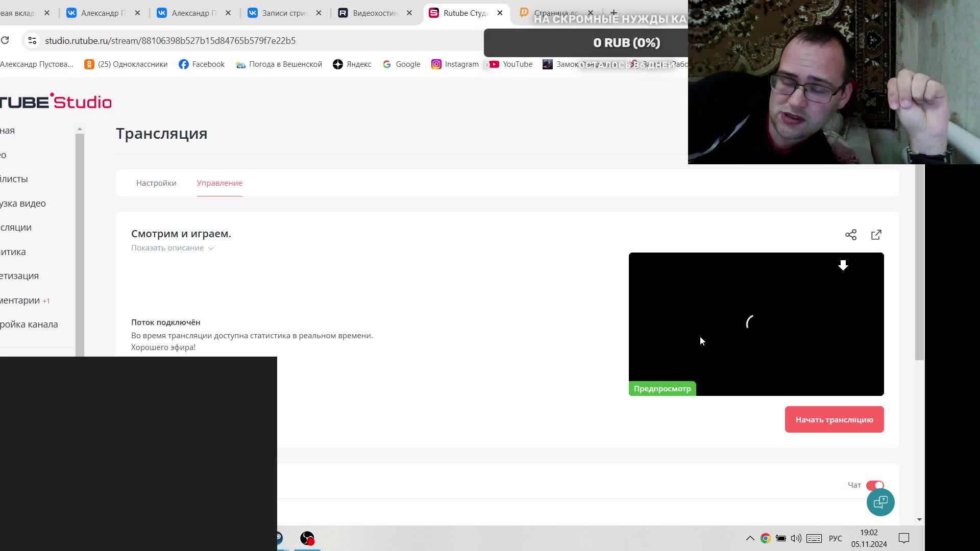Click the OBS Studio taskbar icon
Image resolution: width=980 pixels, height=551 pixels.
click(x=307, y=538)
